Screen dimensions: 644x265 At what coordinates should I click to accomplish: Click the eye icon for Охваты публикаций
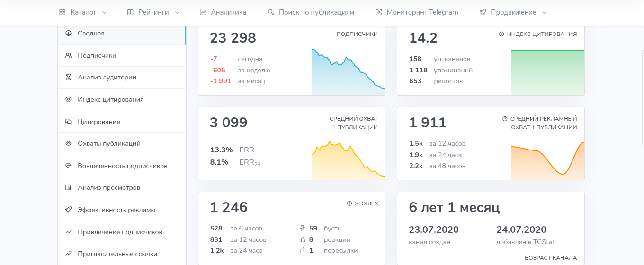pyautogui.click(x=68, y=143)
